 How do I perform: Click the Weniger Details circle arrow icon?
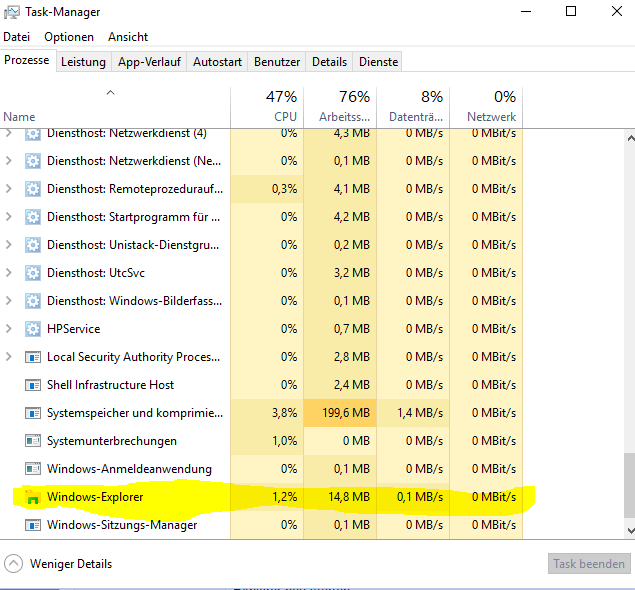click(13, 564)
